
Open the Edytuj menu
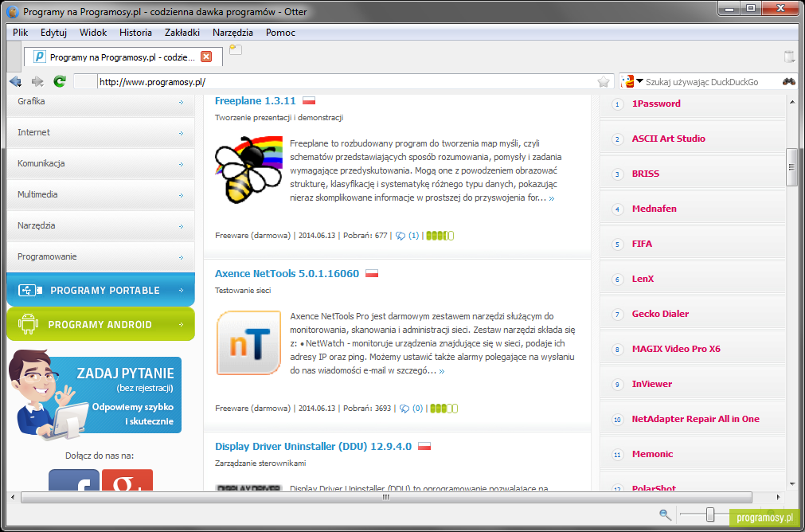[54, 33]
